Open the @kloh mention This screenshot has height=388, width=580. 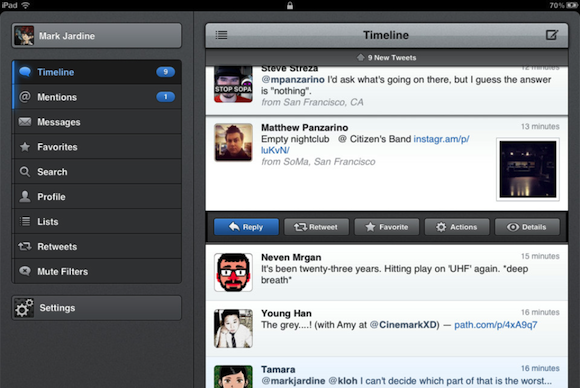343,381
